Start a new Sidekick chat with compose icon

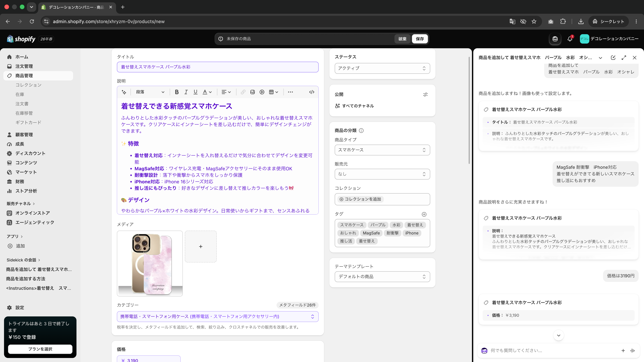point(613,57)
